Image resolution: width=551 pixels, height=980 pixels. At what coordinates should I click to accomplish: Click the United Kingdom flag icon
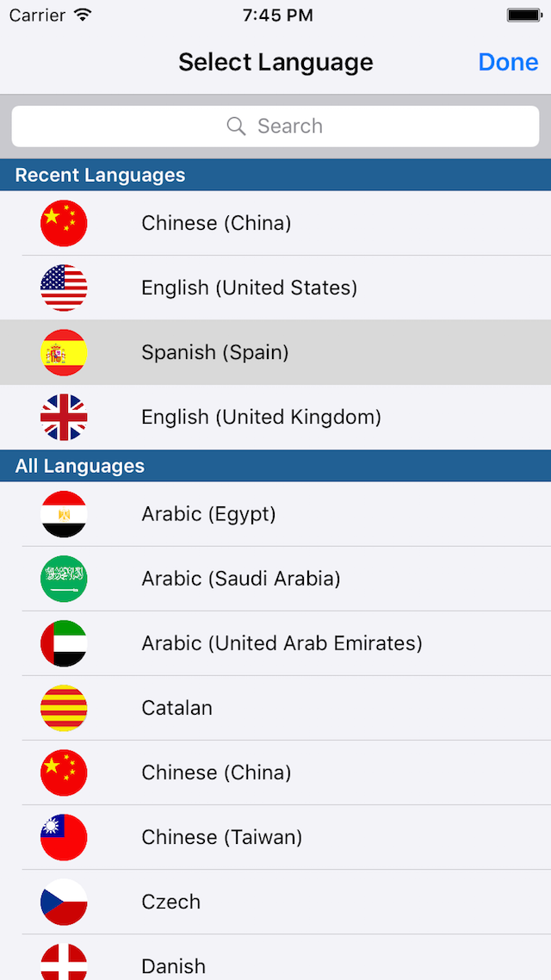click(x=63, y=417)
